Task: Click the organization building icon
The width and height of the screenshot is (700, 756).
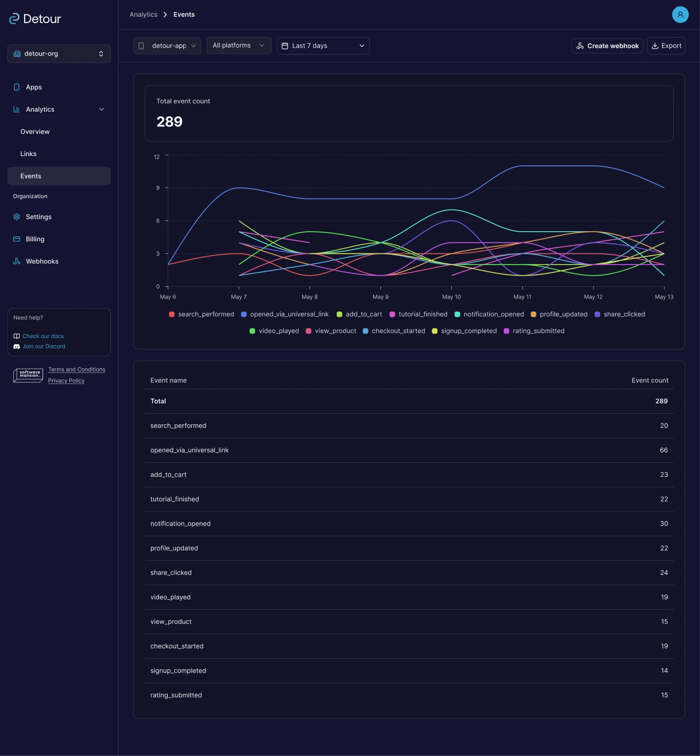Action: click(17, 54)
